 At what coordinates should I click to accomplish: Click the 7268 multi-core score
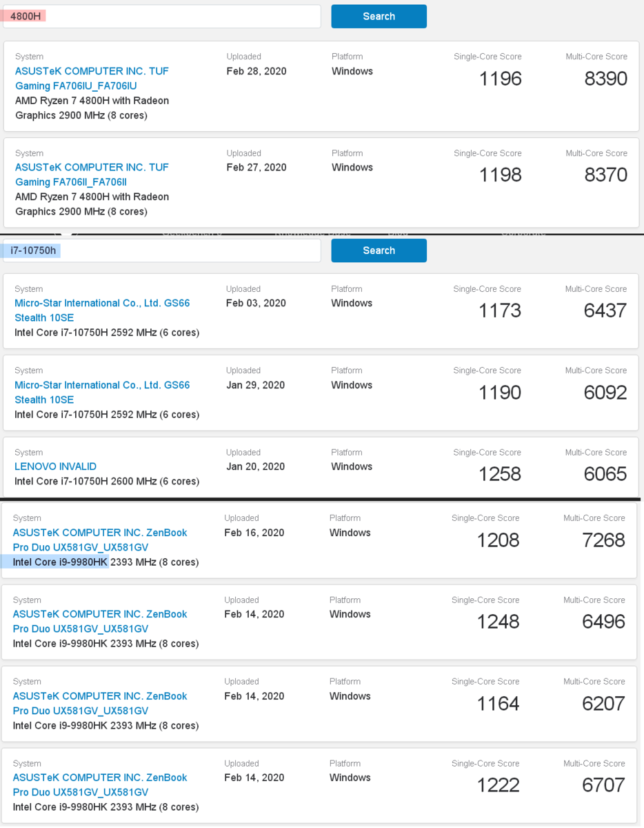(603, 540)
